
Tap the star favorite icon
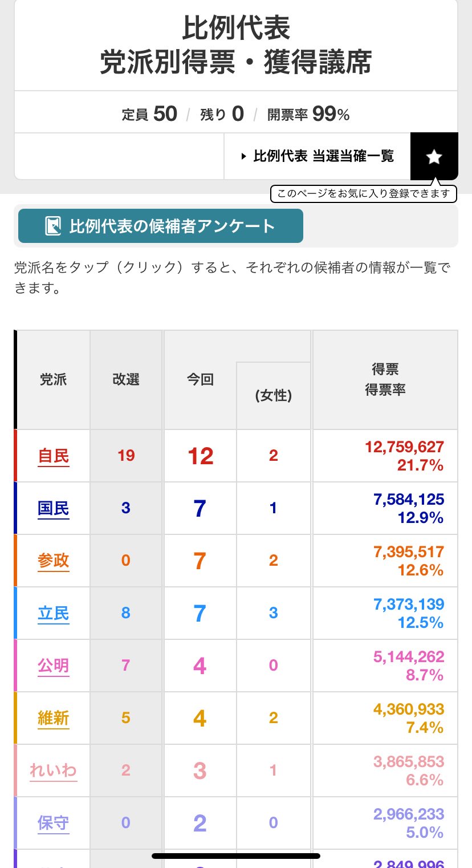tap(434, 157)
